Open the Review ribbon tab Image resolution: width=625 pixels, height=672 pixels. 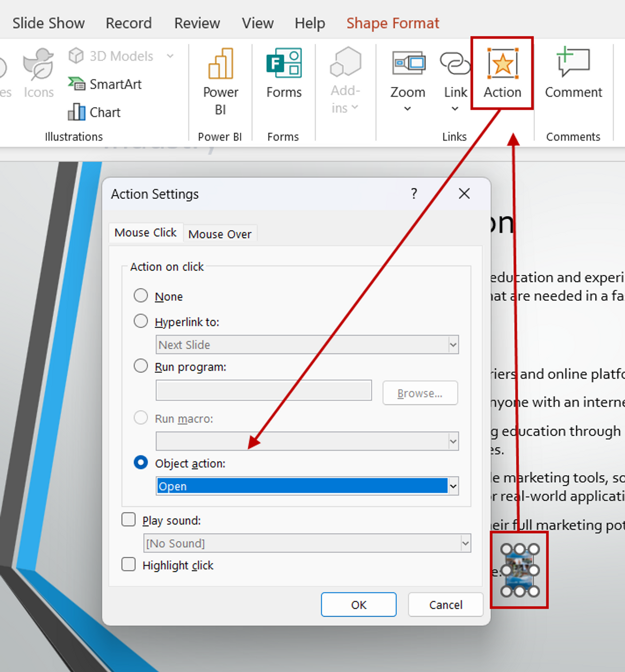(x=197, y=23)
